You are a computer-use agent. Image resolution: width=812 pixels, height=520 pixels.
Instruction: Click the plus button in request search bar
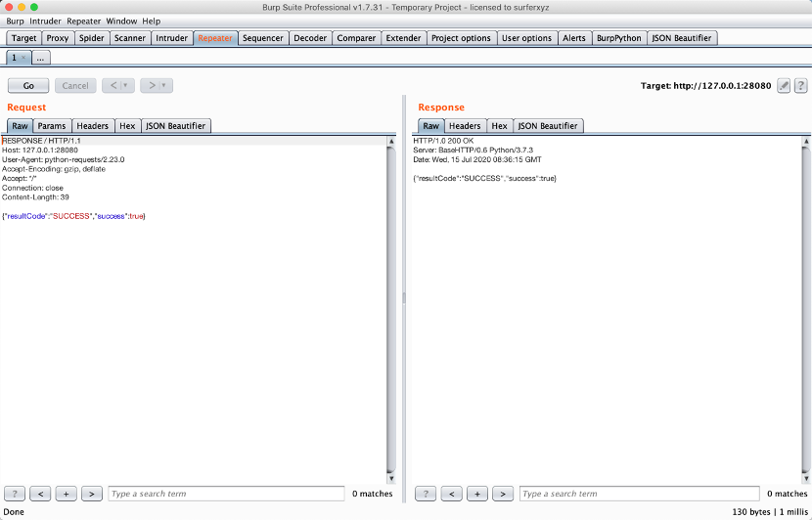point(66,494)
